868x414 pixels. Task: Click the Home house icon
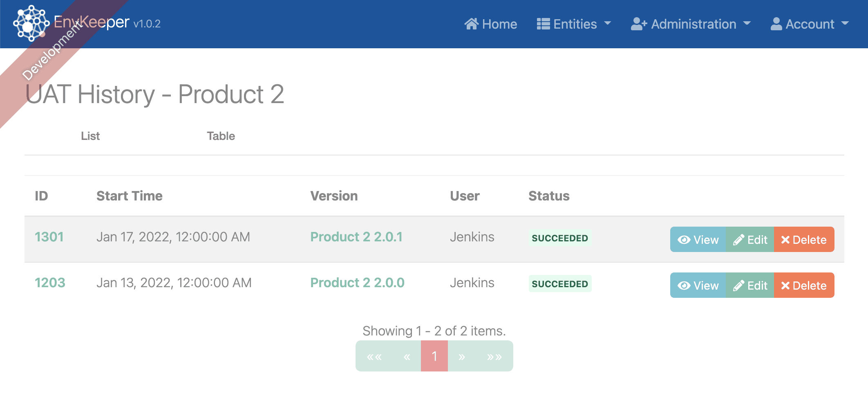coord(471,24)
